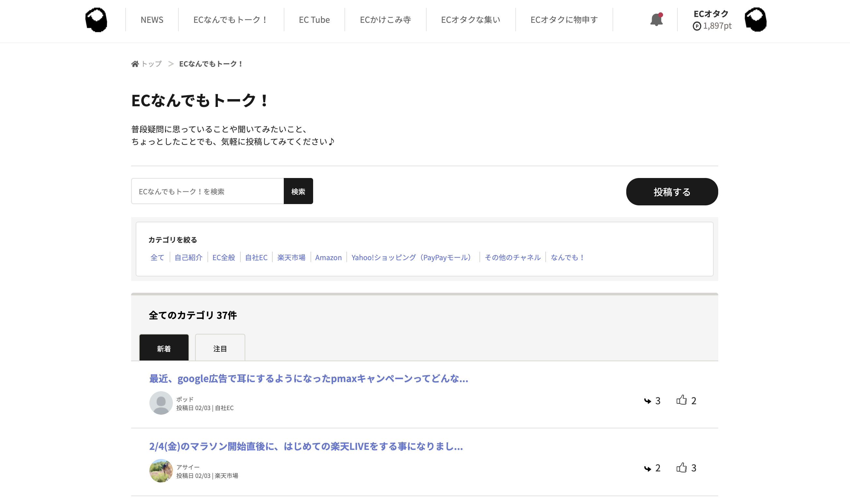850x504 pixels.
Task: Go to ECかけこみ寺 menu
Action: click(x=385, y=20)
